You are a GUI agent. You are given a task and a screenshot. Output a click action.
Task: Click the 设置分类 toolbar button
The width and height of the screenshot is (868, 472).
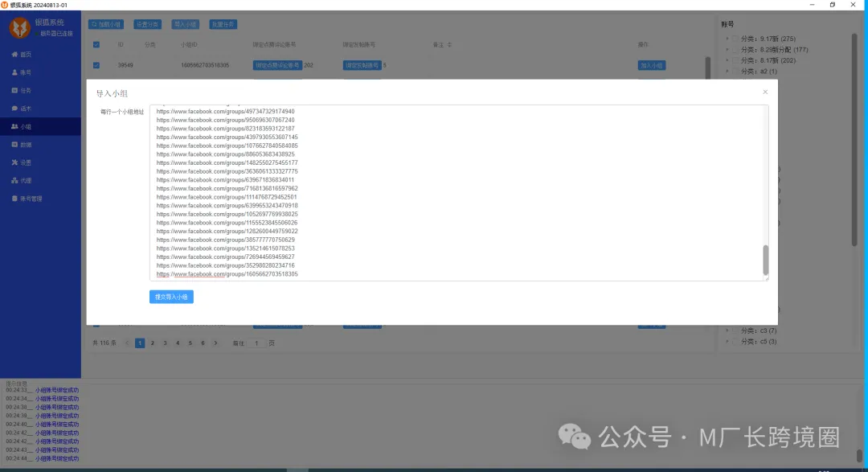tap(147, 24)
